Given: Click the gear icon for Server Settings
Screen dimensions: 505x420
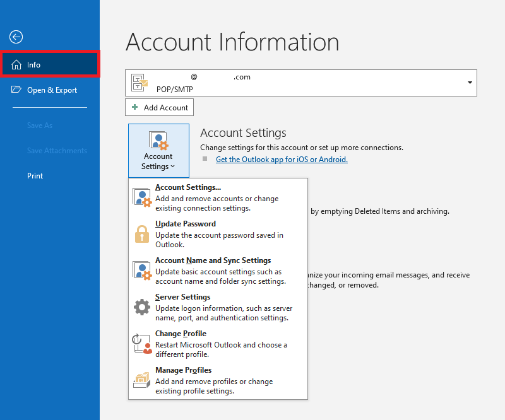Looking at the screenshot, I should [x=142, y=307].
